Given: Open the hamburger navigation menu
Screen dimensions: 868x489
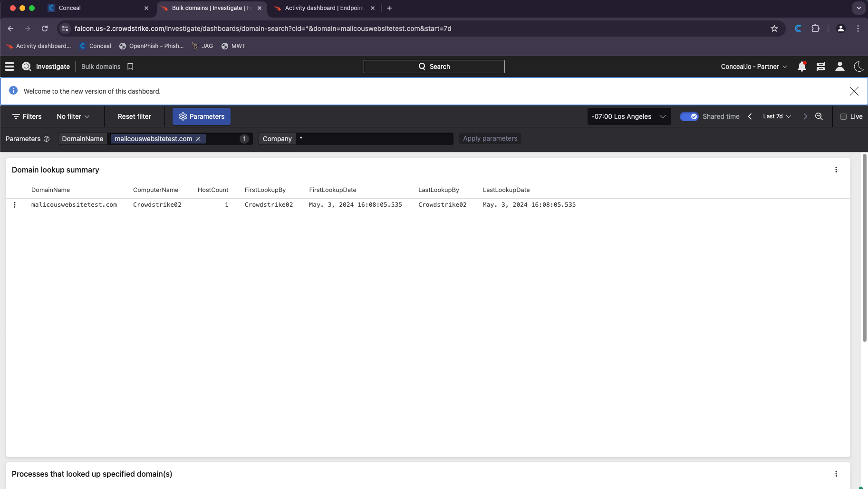Looking at the screenshot, I should 10,67.
